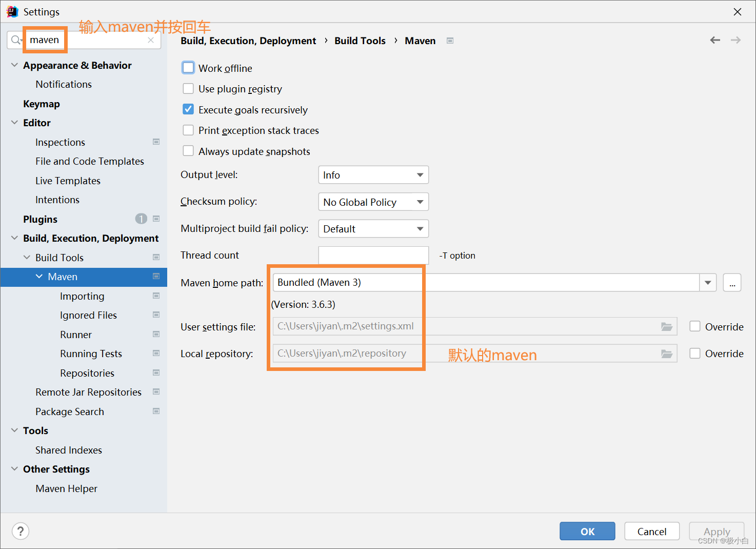Click the Apply button
Screen dimensions: 756x549
717,531
